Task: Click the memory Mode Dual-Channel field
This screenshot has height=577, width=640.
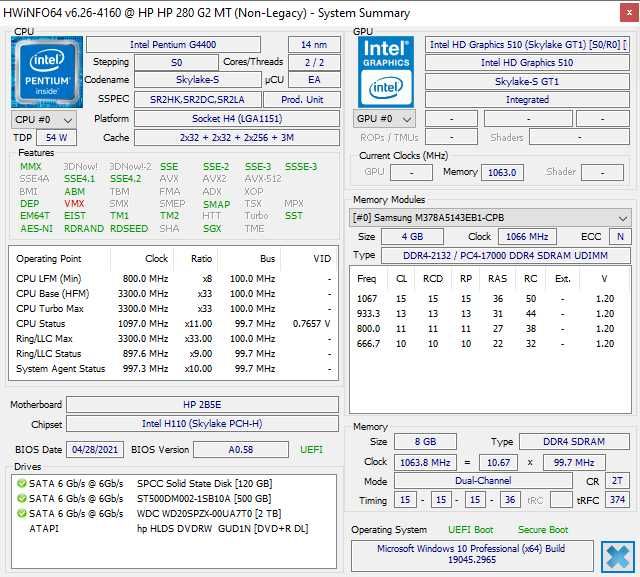Action: (x=483, y=481)
